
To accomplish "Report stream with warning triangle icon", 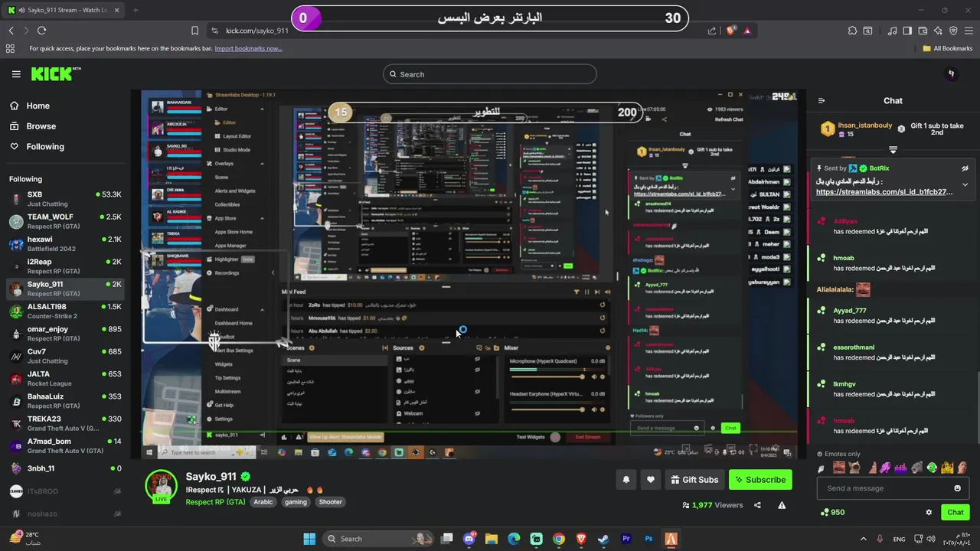I will click(x=782, y=505).
